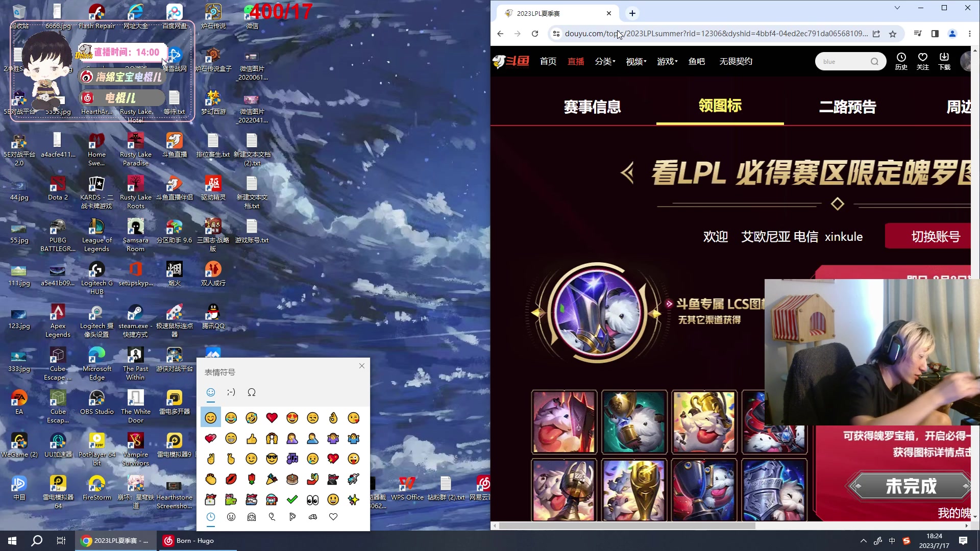Expand the 视频 dropdown in Douyu nav
Screen dimensions: 980x551
(636, 61)
